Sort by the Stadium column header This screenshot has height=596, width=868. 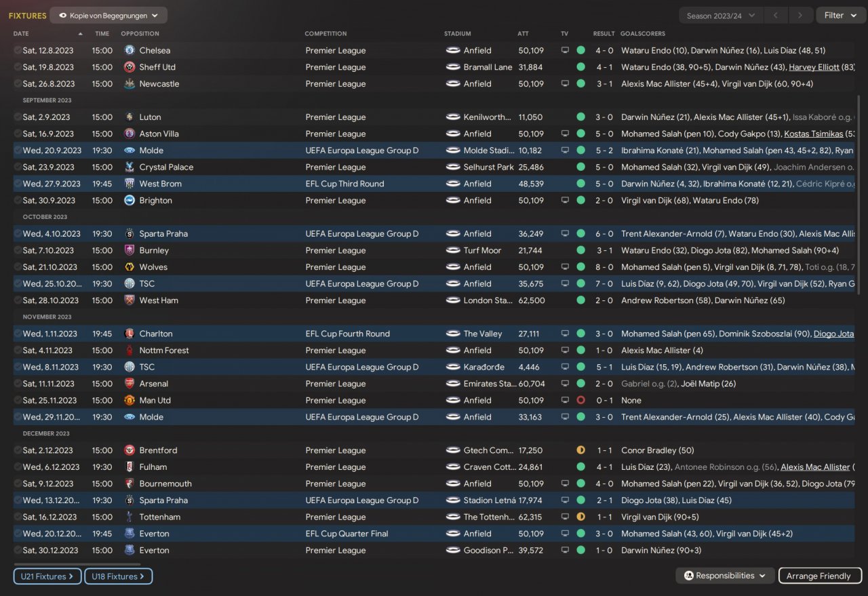click(457, 33)
